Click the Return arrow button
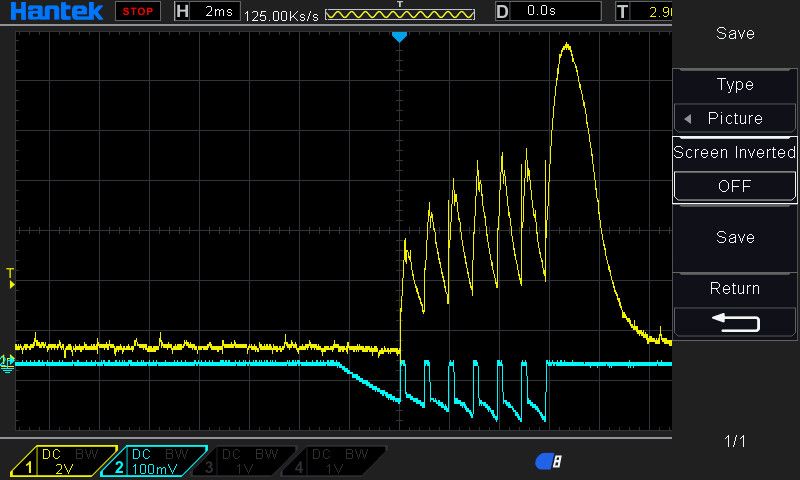The width and height of the screenshot is (800, 480). click(735, 322)
